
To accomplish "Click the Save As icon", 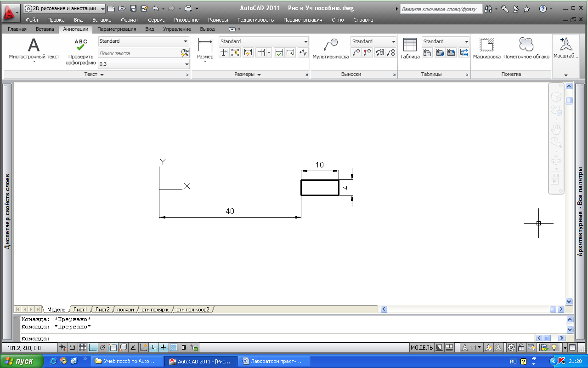I will coord(144,8).
